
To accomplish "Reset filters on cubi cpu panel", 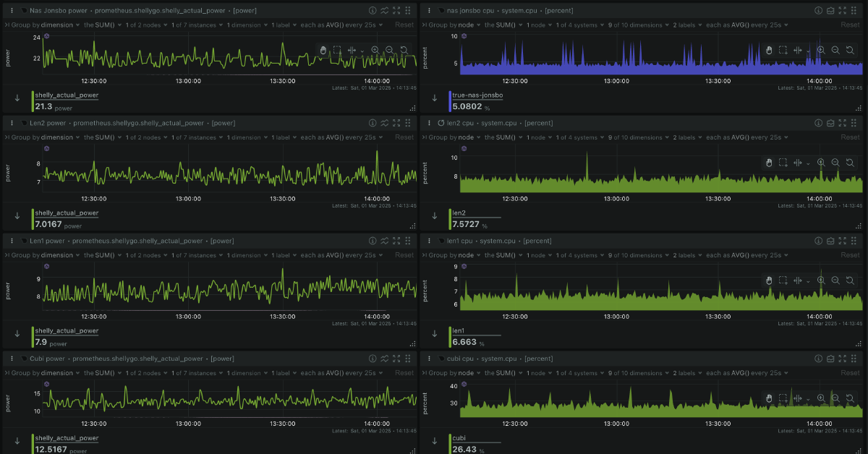I will tap(851, 373).
